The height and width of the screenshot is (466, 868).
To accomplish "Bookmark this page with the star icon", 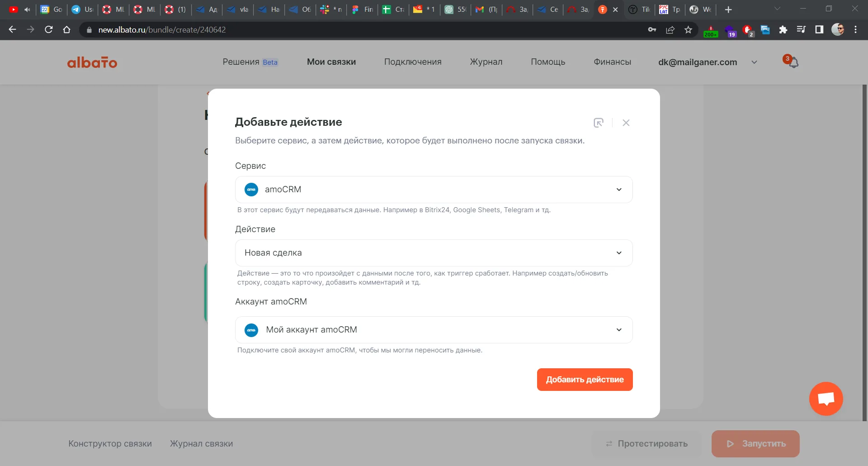I will (x=688, y=30).
